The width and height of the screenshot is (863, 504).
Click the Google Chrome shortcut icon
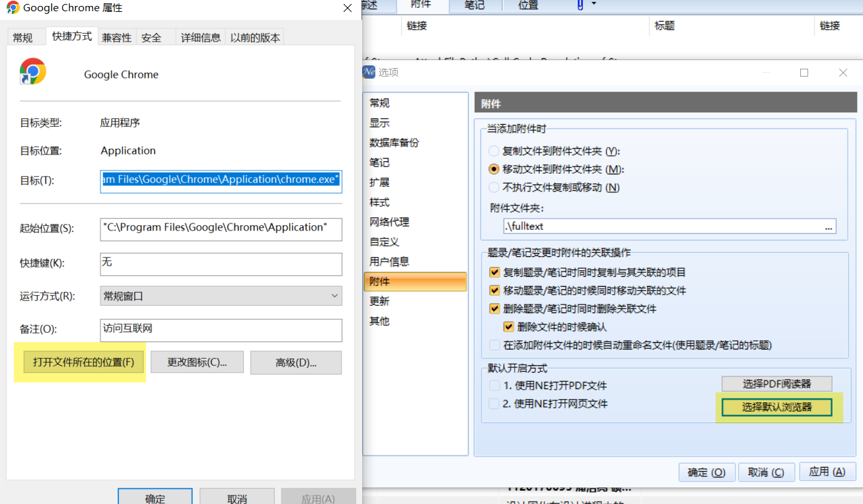tap(33, 71)
